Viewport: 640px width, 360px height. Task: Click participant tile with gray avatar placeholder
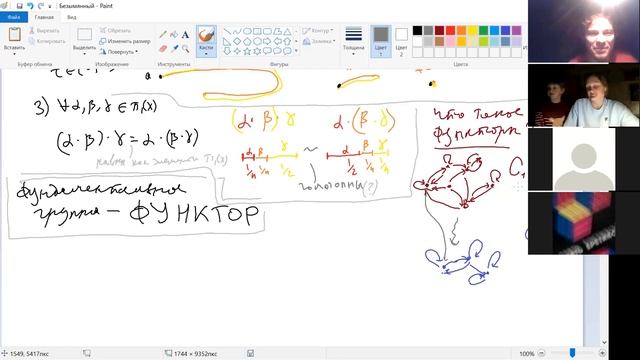[x=584, y=159]
